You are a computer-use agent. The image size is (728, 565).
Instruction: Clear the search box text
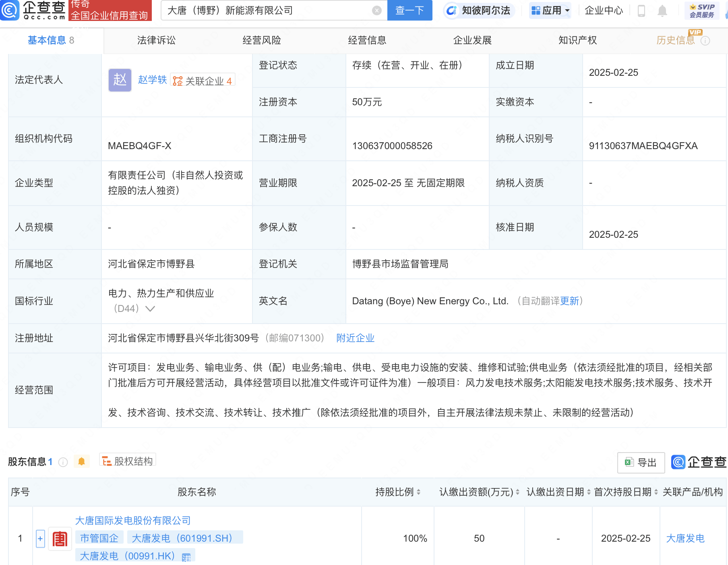click(376, 10)
